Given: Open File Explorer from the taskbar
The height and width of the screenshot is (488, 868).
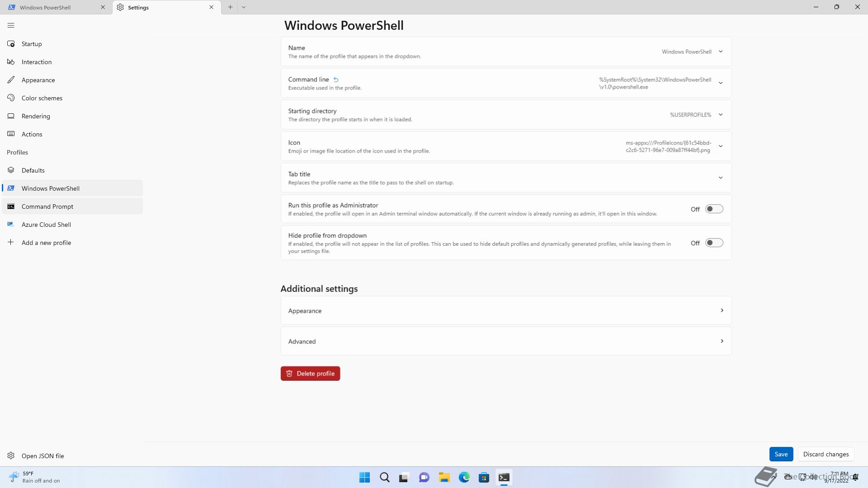Looking at the screenshot, I should point(444,477).
